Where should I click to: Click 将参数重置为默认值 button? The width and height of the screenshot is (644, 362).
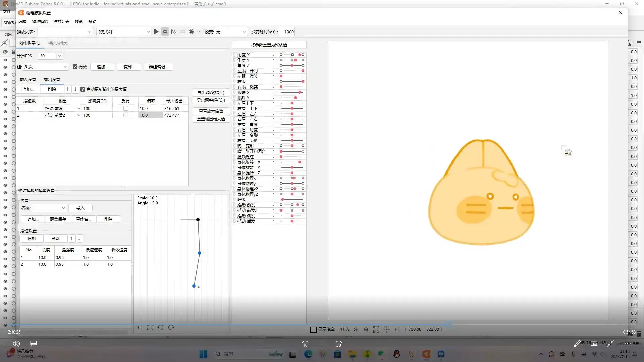269,45
